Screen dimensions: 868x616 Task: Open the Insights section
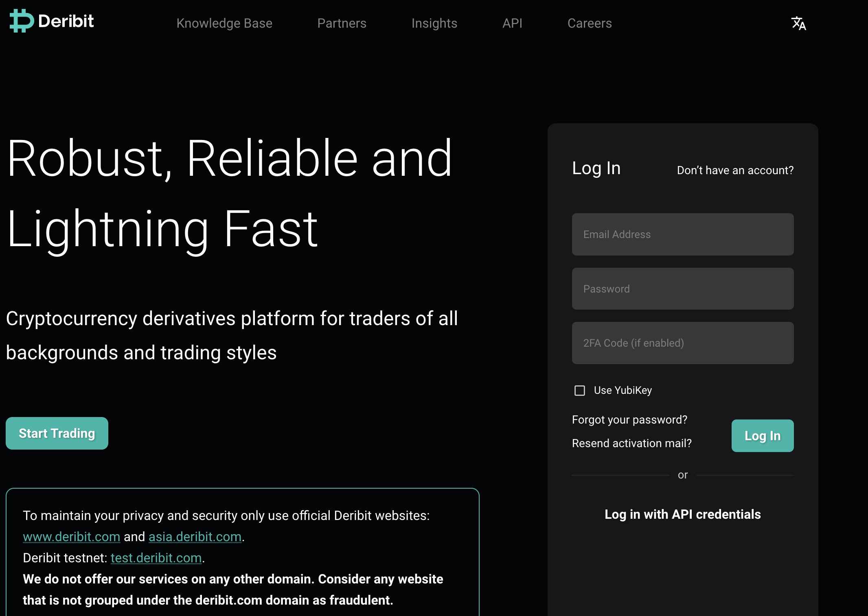pos(434,23)
